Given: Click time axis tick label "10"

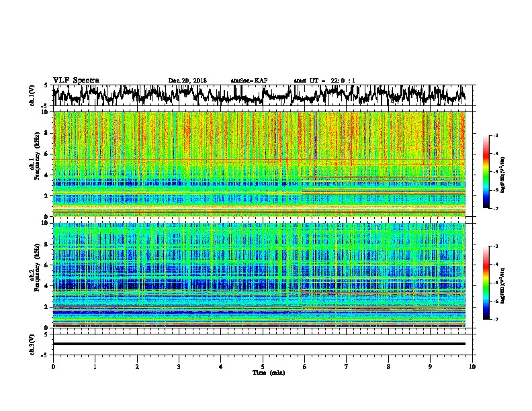Looking at the screenshot, I should pos(472,367).
